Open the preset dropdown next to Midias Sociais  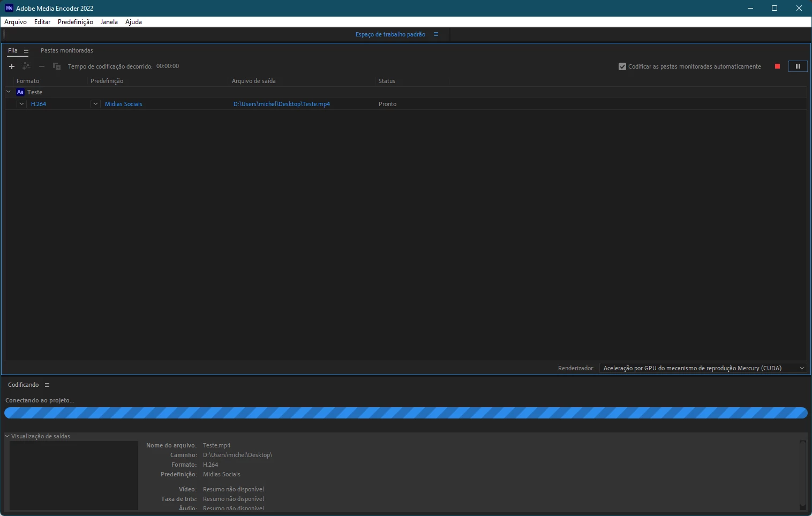pyautogui.click(x=95, y=104)
